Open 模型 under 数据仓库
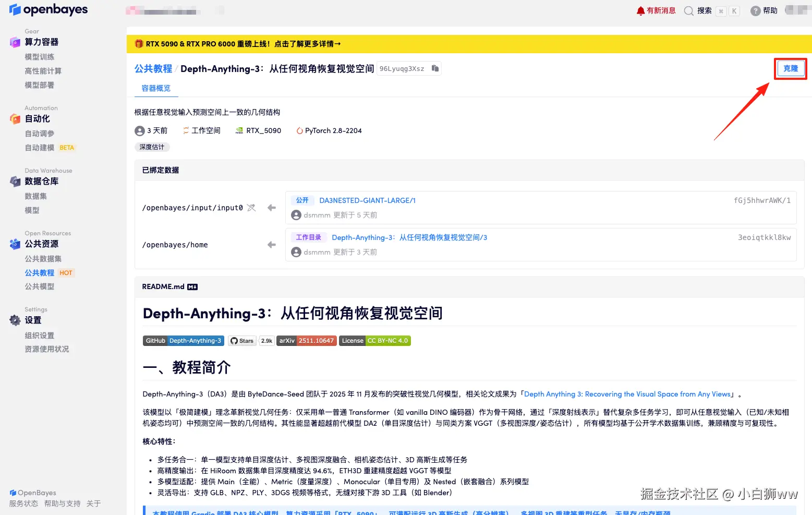The width and height of the screenshot is (812, 515). click(x=32, y=210)
